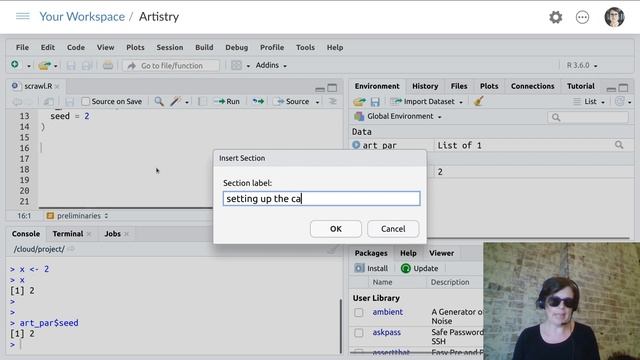Check the askpass package checkbox
The image size is (640, 360).
(358, 333)
